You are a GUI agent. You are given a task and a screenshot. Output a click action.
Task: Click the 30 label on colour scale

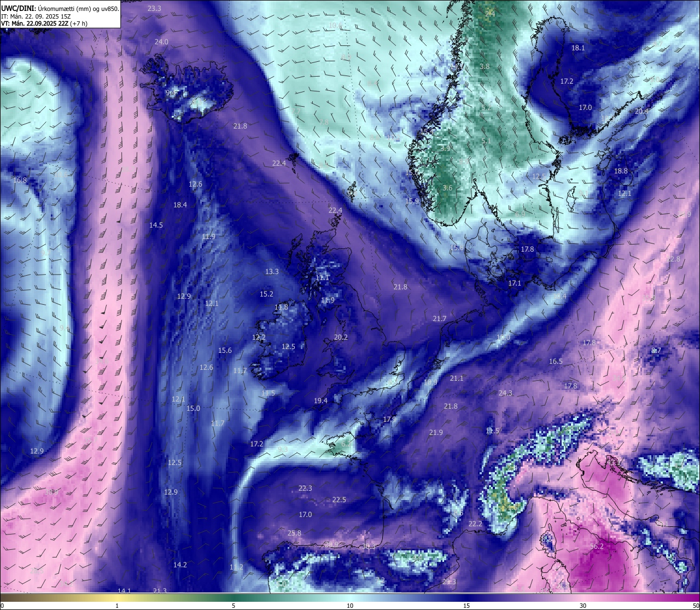[x=583, y=606]
